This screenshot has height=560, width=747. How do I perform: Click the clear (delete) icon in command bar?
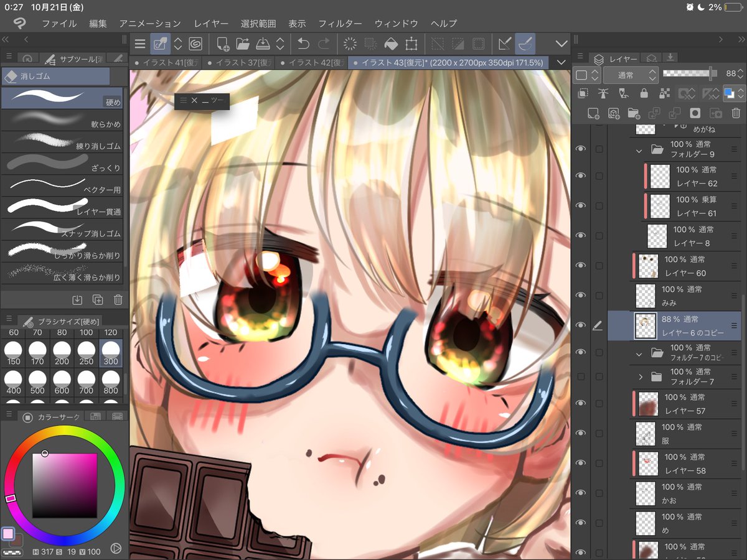coord(350,44)
